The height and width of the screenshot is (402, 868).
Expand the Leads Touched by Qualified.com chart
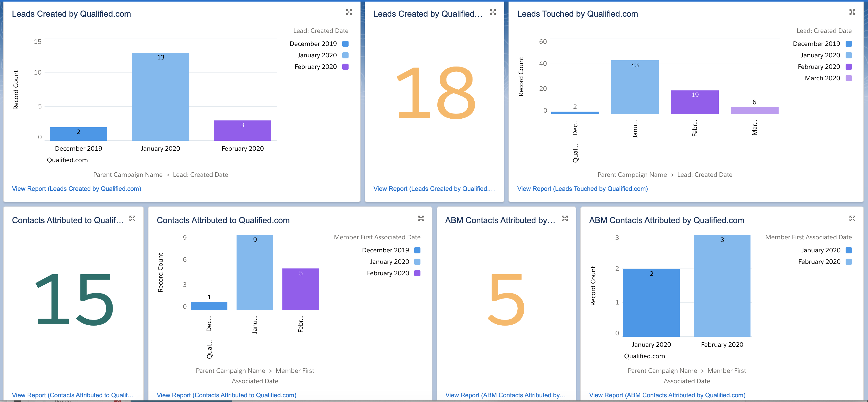pos(852,12)
